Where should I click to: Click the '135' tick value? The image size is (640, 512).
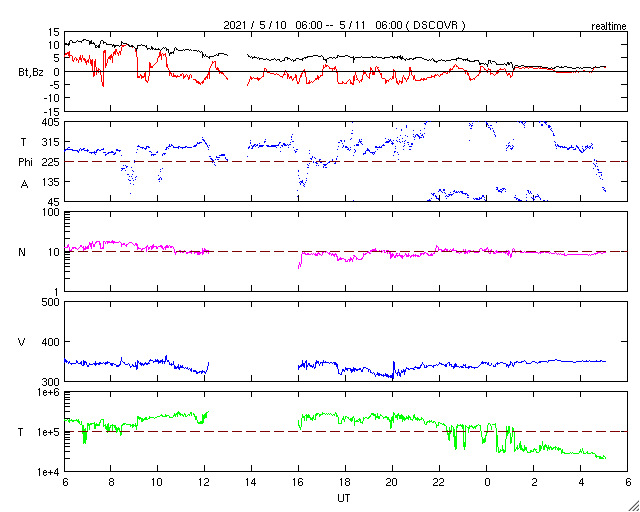pos(51,182)
